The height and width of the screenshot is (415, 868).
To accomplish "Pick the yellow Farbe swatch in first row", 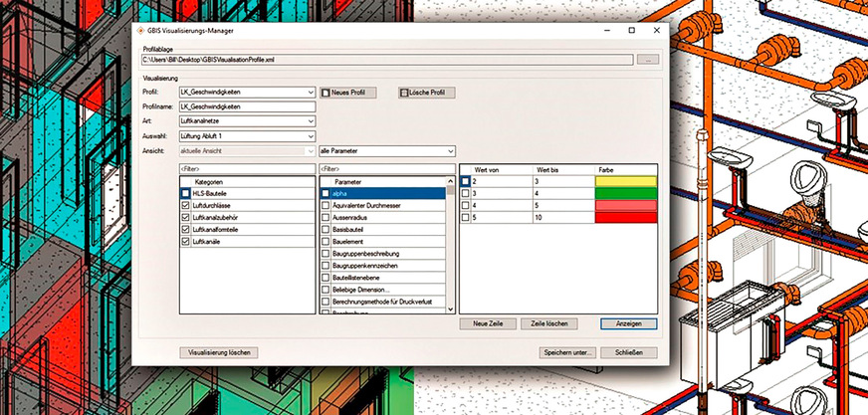I will tap(625, 181).
